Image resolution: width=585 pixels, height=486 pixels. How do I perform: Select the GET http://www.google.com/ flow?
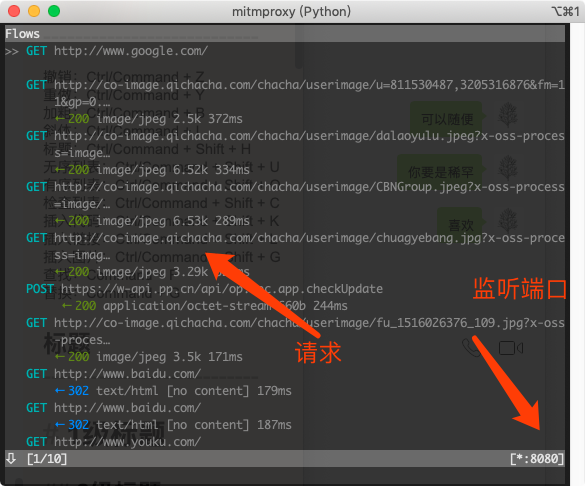point(117,51)
